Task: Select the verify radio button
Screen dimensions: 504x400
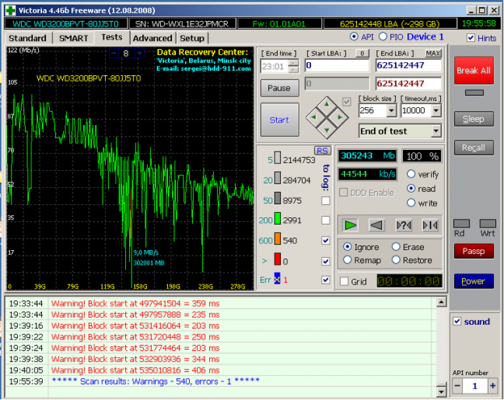Action: pos(411,174)
